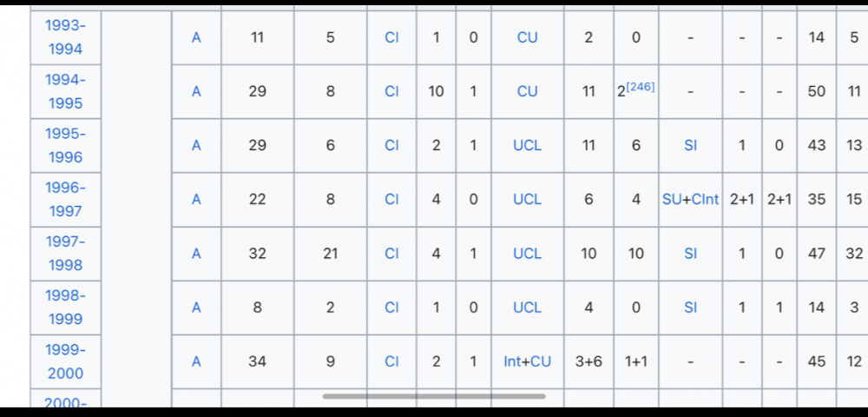Open the 1999-2000 season link

[65, 361]
